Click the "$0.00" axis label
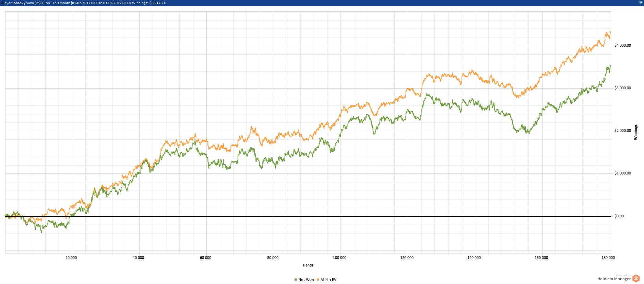Viewport: 644px width, 284px height. point(619,216)
